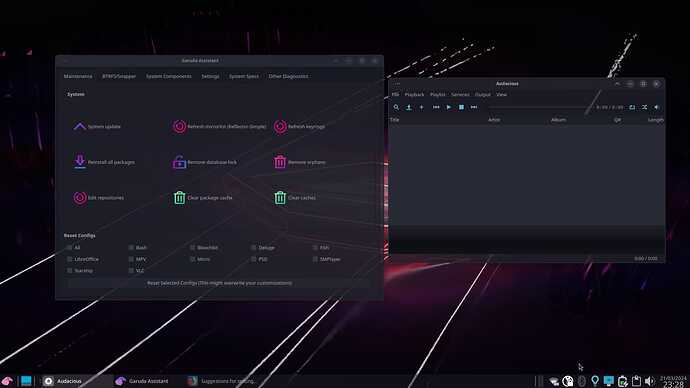
Task: Skip to next track in Audacious
Action: pyautogui.click(x=474, y=107)
